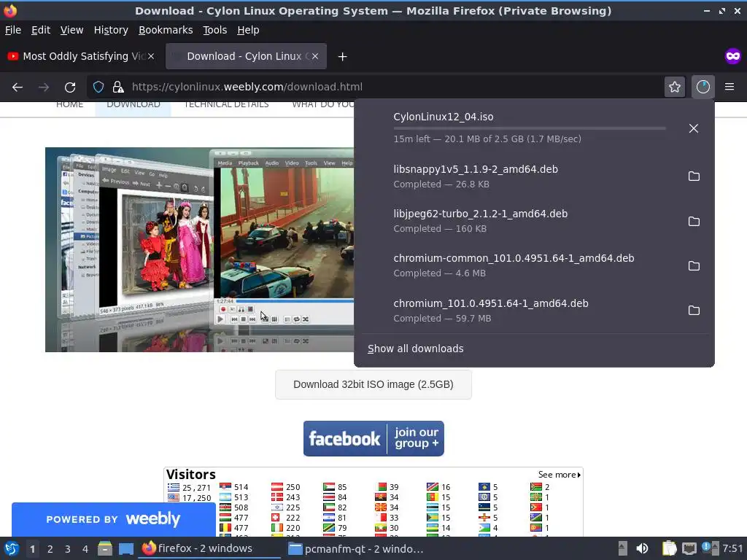Image resolution: width=747 pixels, height=560 pixels.
Task: Click the DOWNLOAD navigation link
Action: pyautogui.click(x=133, y=104)
